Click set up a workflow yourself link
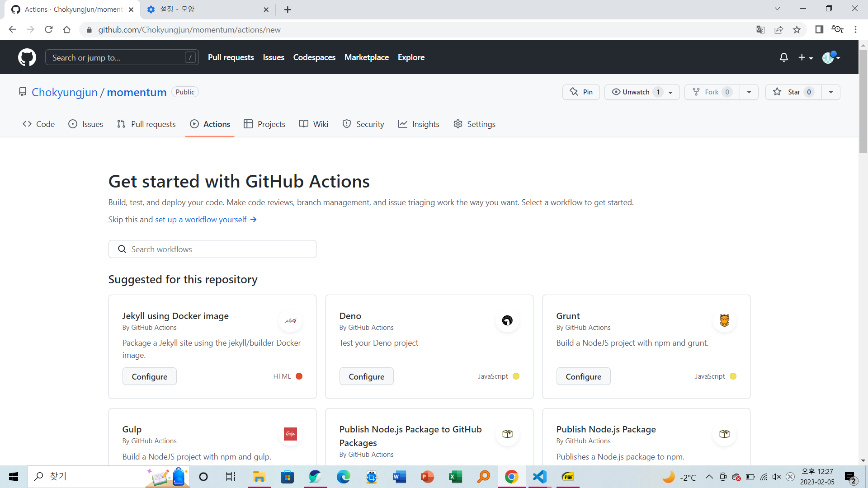 206,220
